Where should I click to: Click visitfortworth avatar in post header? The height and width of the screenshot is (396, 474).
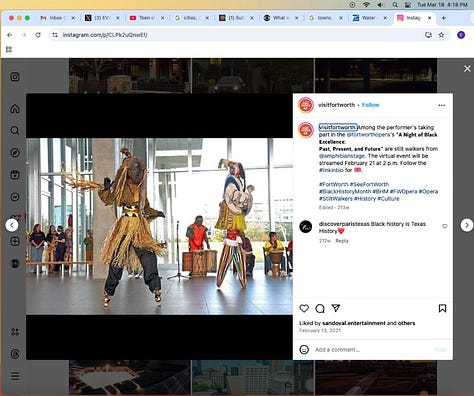pyautogui.click(x=306, y=105)
